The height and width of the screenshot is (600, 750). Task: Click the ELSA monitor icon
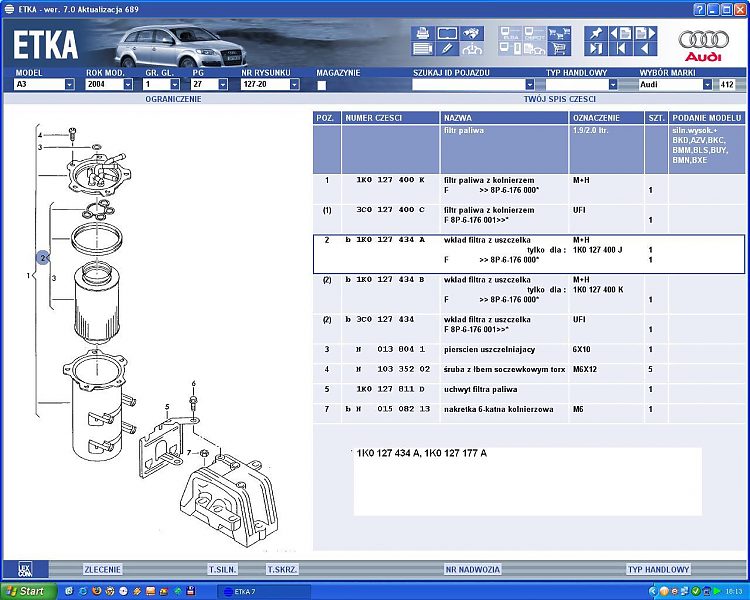(x=510, y=33)
